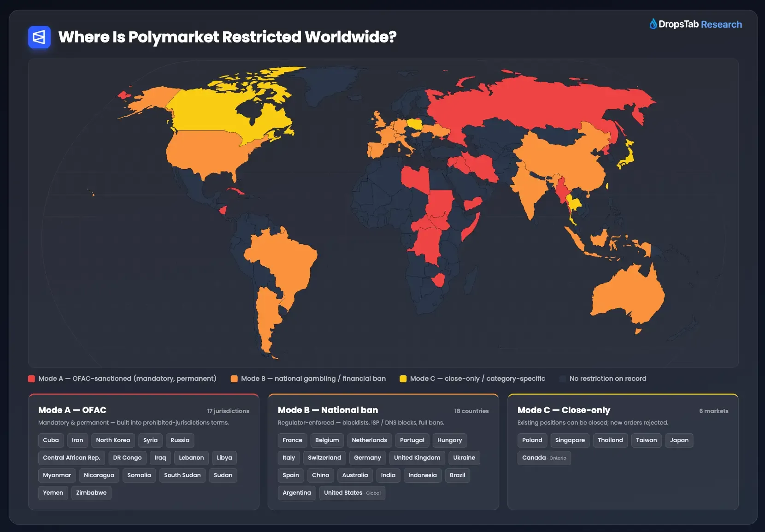Click the Lebanon tag
This screenshot has width=765, height=532.
pyautogui.click(x=191, y=458)
